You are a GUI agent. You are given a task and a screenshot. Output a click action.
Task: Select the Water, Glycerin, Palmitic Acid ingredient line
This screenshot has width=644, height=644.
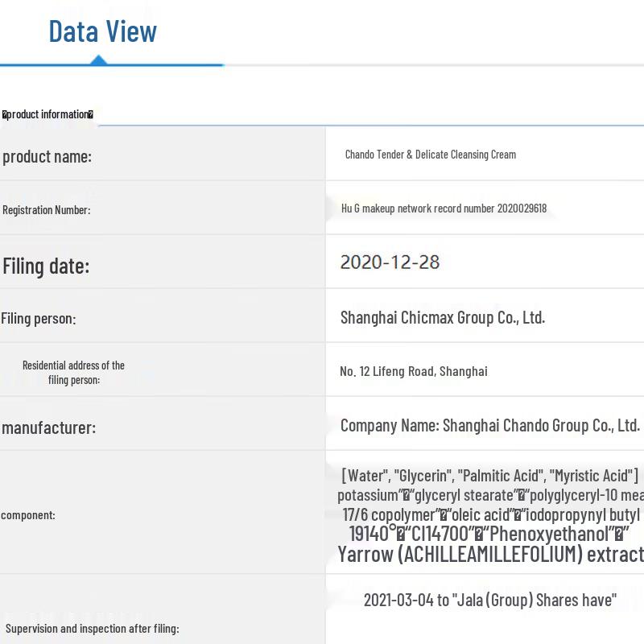pos(489,475)
